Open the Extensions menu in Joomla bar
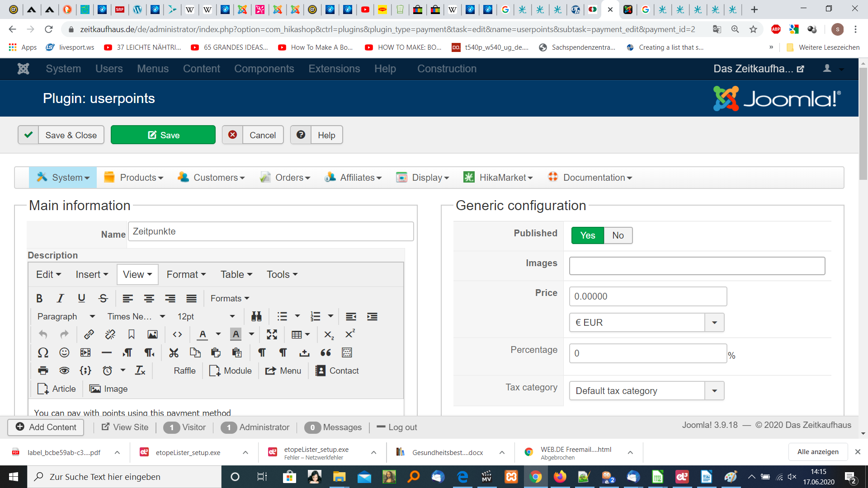868x488 pixels. pos(334,69)
